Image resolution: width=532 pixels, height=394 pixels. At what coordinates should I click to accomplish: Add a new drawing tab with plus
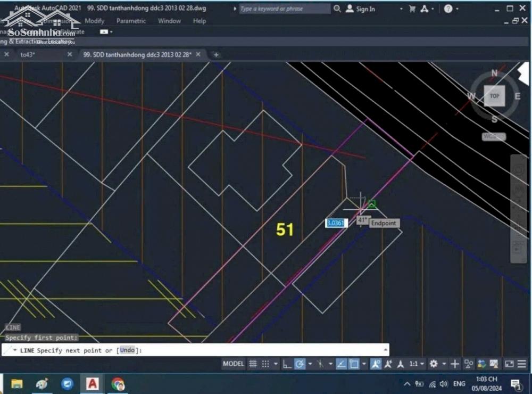coord(216,54)
